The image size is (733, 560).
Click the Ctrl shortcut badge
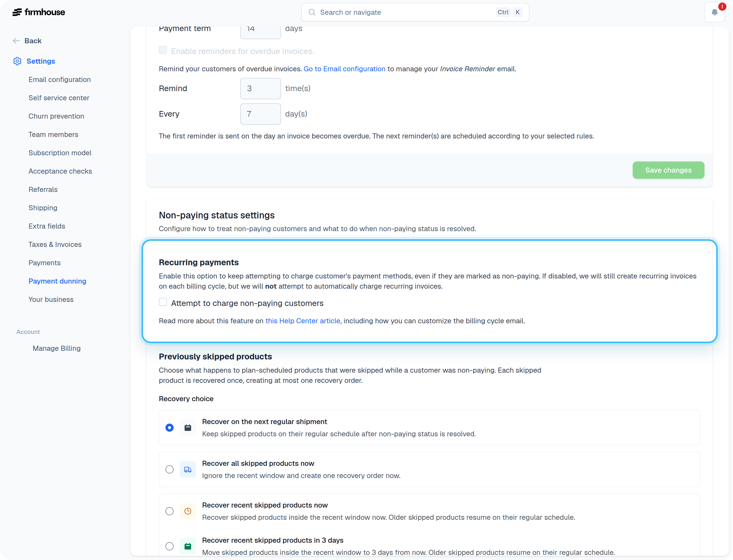click(503, 12)
